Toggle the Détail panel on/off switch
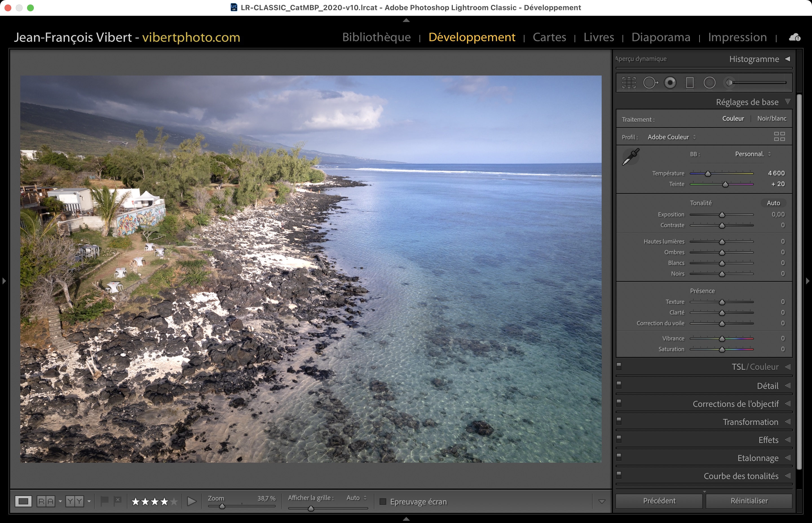 (x=619, y=384)
